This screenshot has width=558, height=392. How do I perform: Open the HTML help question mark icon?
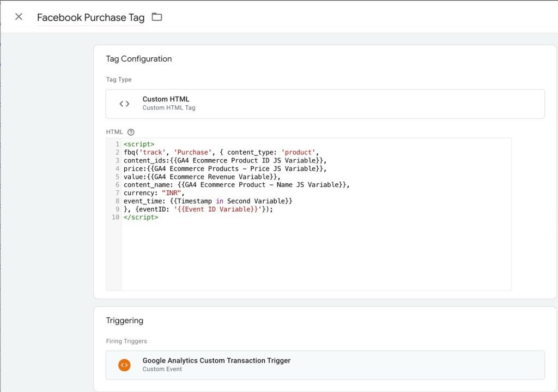(x=131, y=132)
